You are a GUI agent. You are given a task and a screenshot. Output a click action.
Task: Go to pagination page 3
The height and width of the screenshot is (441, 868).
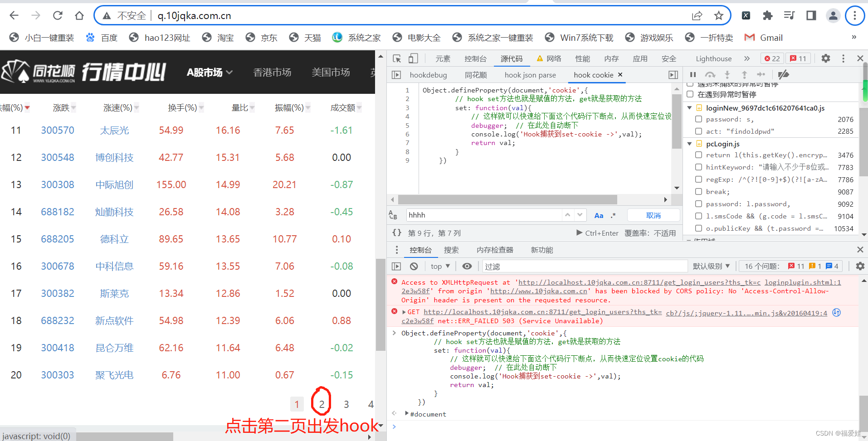pos(346,404)
